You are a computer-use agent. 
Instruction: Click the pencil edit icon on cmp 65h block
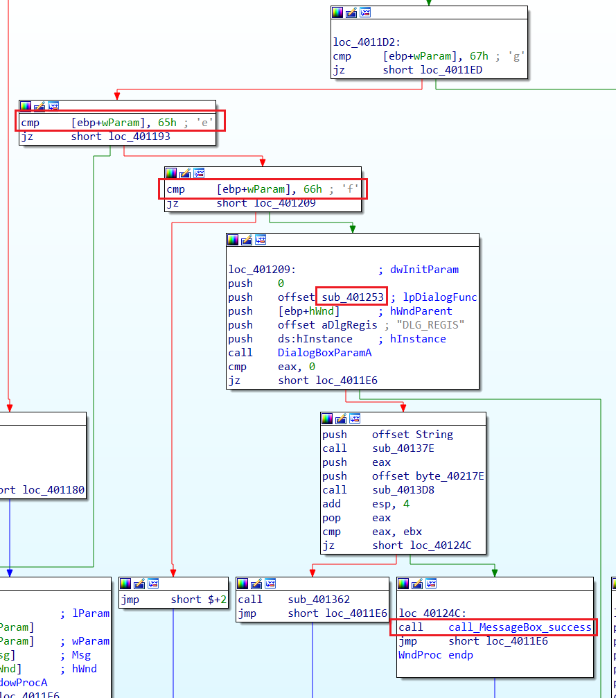click(39, 106)
